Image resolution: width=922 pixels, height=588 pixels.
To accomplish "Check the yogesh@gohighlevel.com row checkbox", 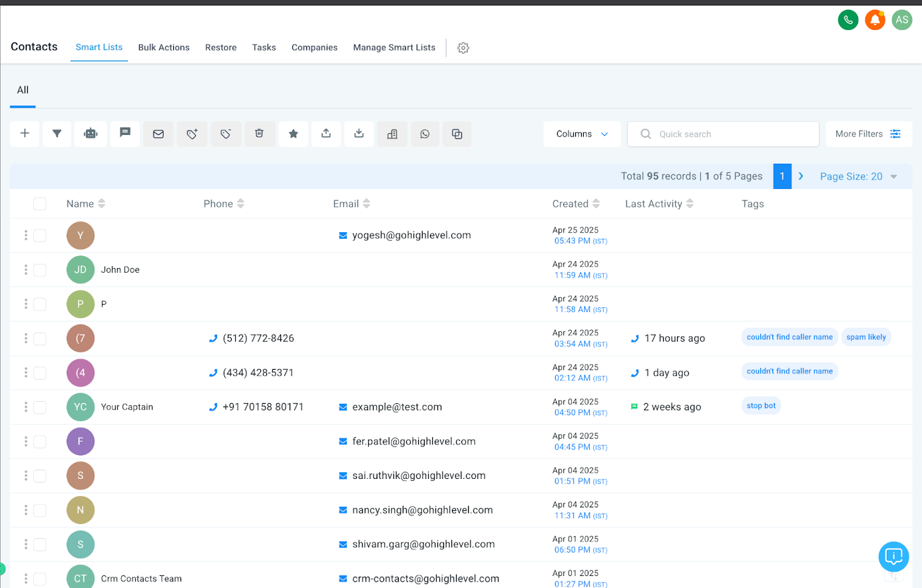I will 40,235.
